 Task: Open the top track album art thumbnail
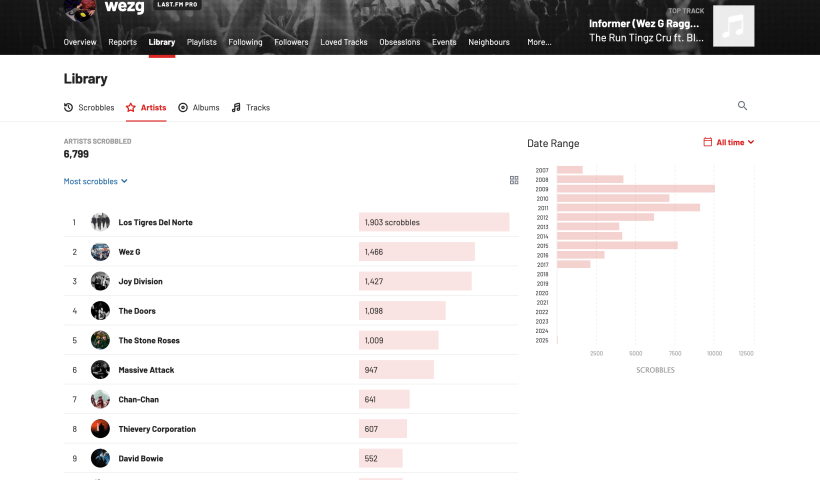point(733,27)
